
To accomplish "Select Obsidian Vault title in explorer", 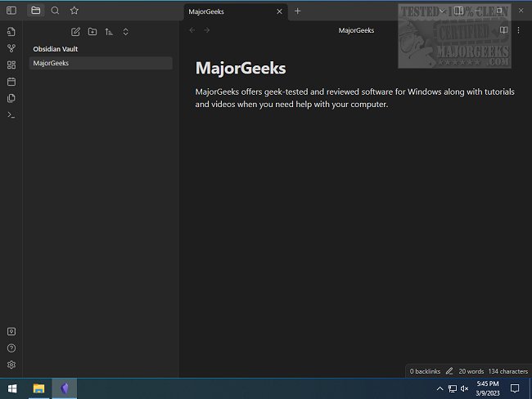I will [x=56, y=49].
